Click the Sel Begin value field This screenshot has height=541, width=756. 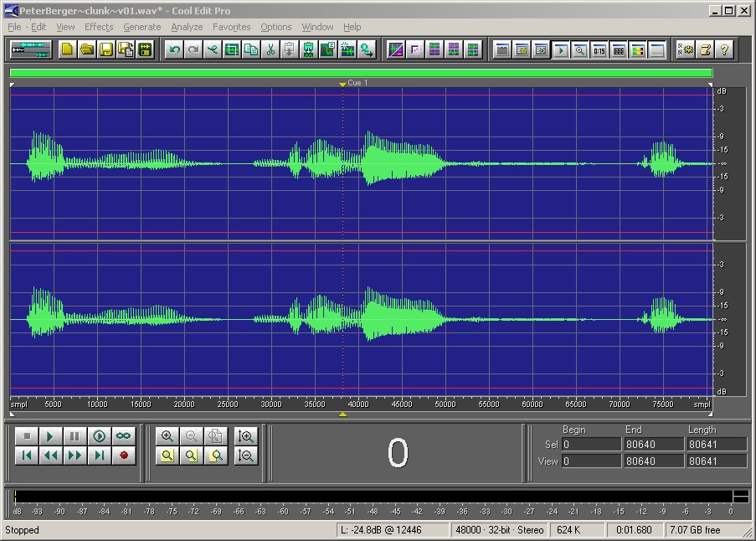[589, 445]
